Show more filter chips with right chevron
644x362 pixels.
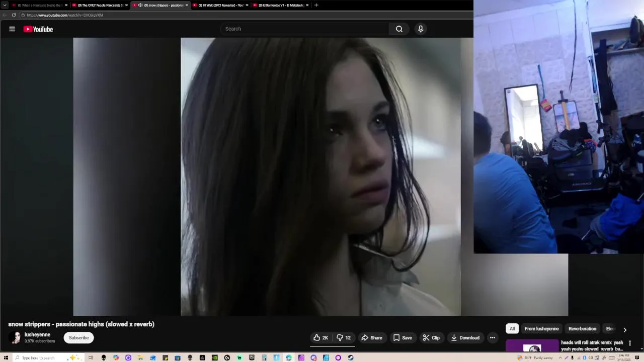pos(625,330)
